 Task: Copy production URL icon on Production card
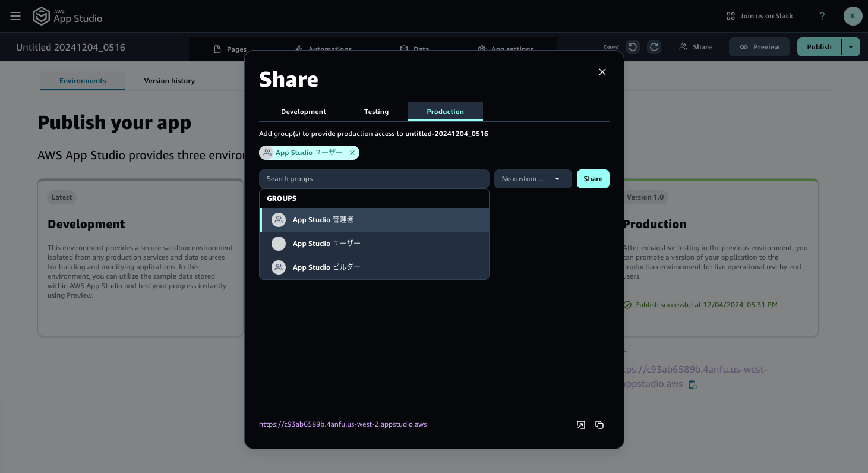(692, 384)
